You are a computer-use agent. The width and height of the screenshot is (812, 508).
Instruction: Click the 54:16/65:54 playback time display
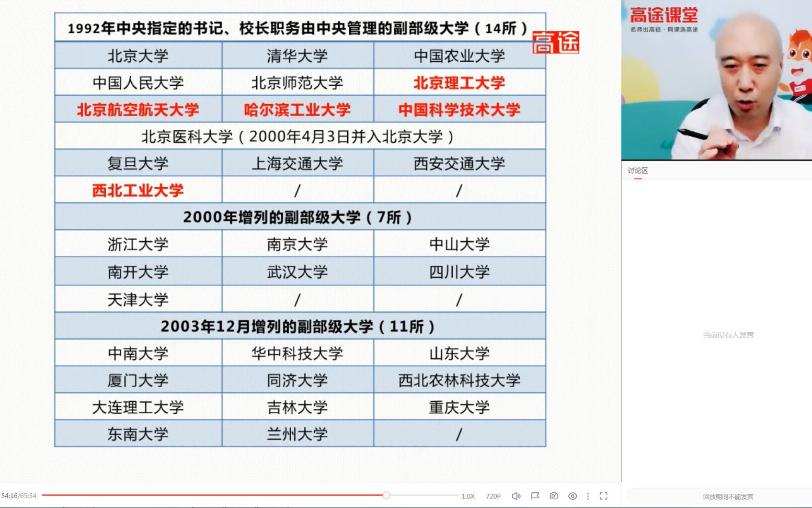pos(19,496)
